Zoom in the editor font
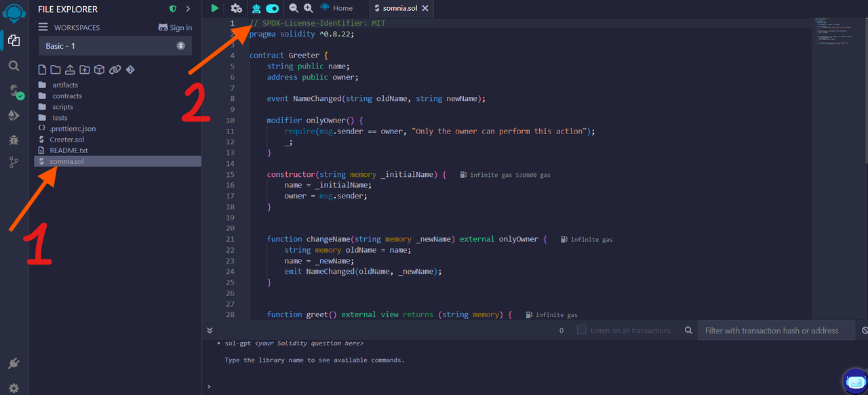Viewport: 868px width, 395px height. tap(309, 8)
